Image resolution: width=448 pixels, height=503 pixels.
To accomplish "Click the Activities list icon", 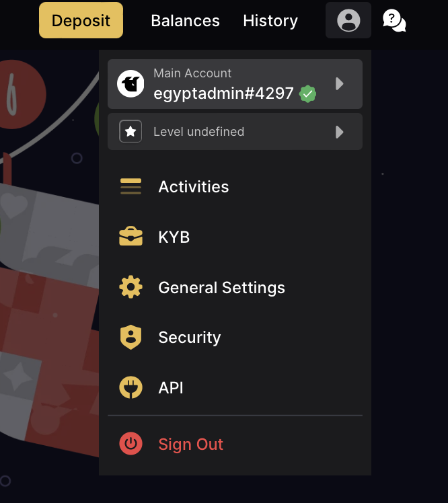I will (130, 186).
